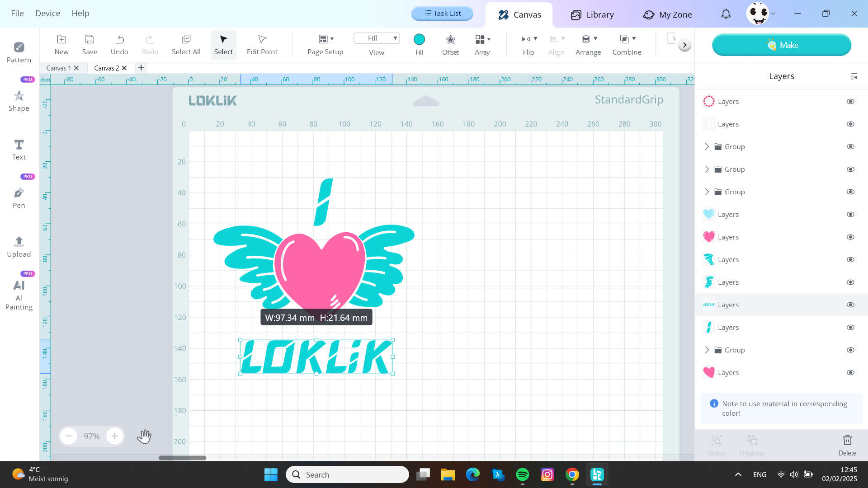Screen dimensions: 868x488
Task: Click the Make button
Action: pyautogui.click(x=782, y=45)
